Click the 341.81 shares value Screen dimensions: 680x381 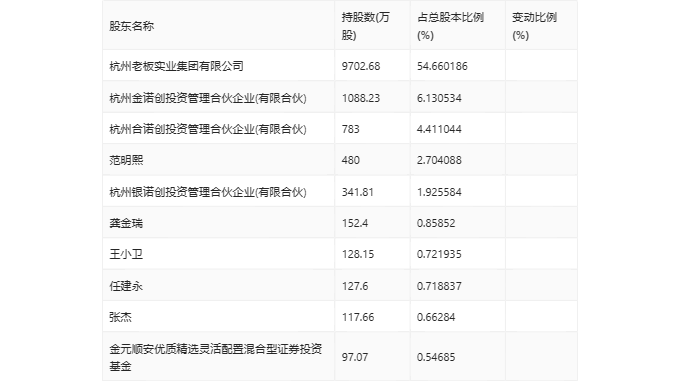point(358,192)
